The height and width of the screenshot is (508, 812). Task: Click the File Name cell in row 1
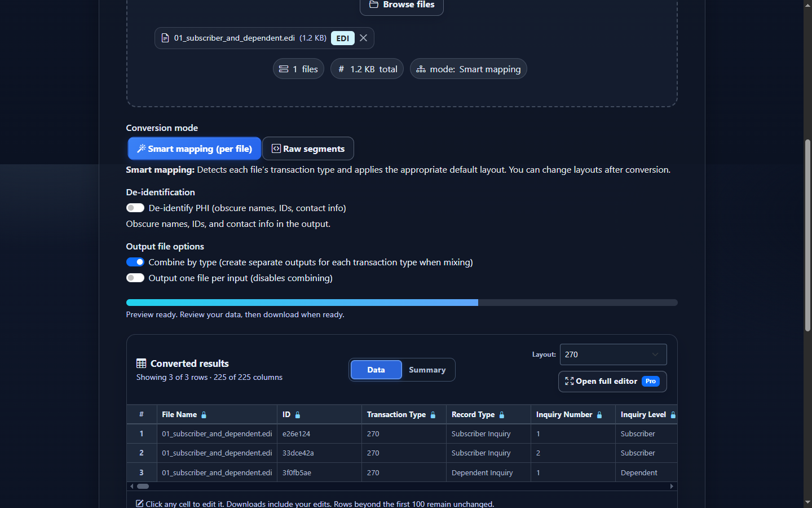coord(217,433)
